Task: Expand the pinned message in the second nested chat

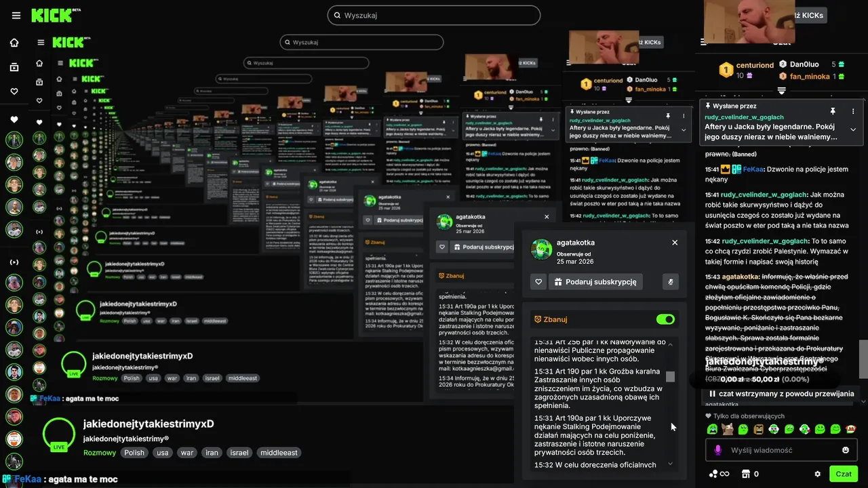Action: click(x=684, y=129)
